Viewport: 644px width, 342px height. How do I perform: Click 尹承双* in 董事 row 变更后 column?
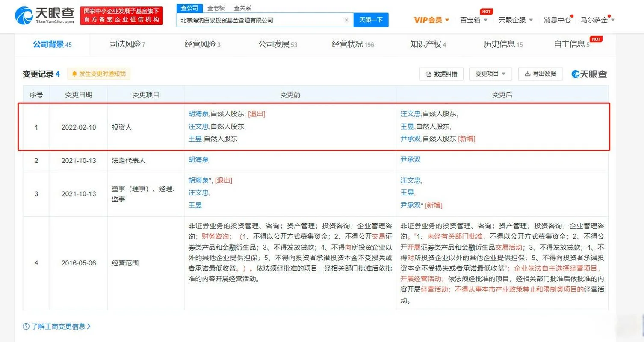[x=412, y=205]
